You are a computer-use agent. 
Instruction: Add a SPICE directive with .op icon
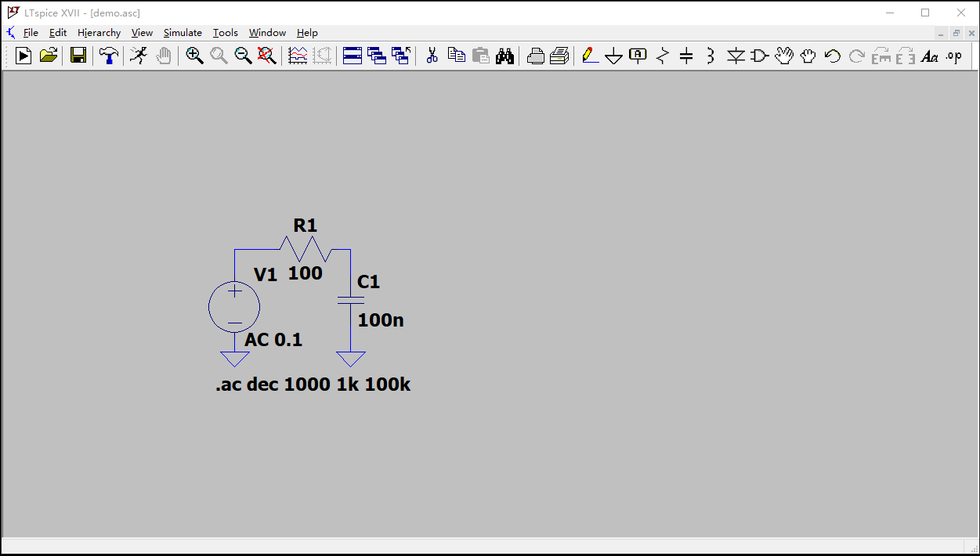(x=953, y=56)
